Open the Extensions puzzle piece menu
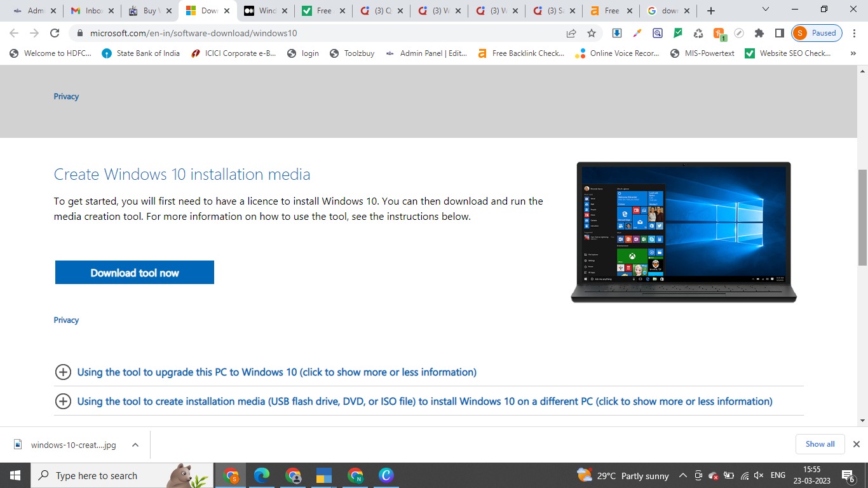The width and height of the screenshot is (868, 488). (x=759, y=33)
